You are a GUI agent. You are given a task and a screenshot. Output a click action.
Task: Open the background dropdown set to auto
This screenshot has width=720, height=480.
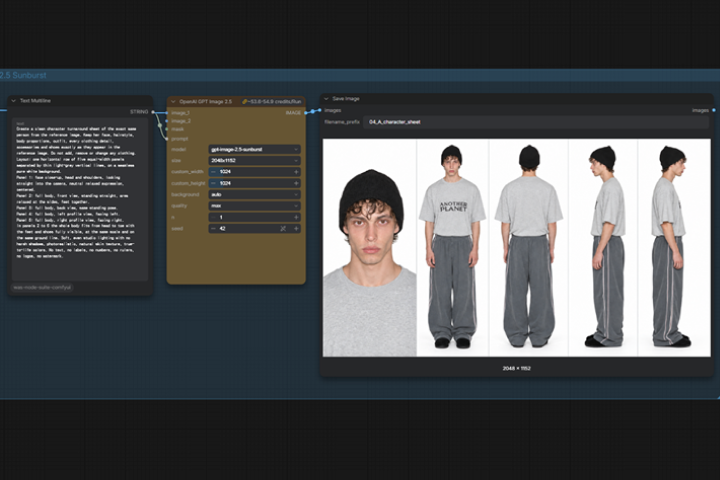pos(254,194)
